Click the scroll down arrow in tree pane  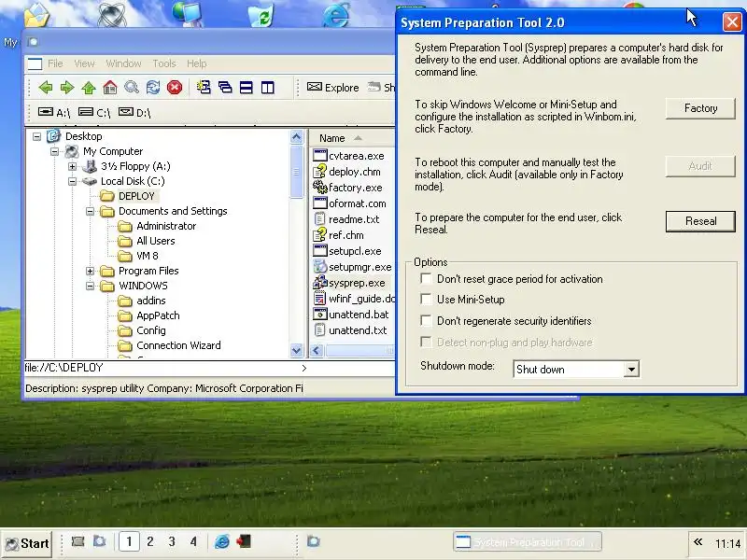(296, 351)
